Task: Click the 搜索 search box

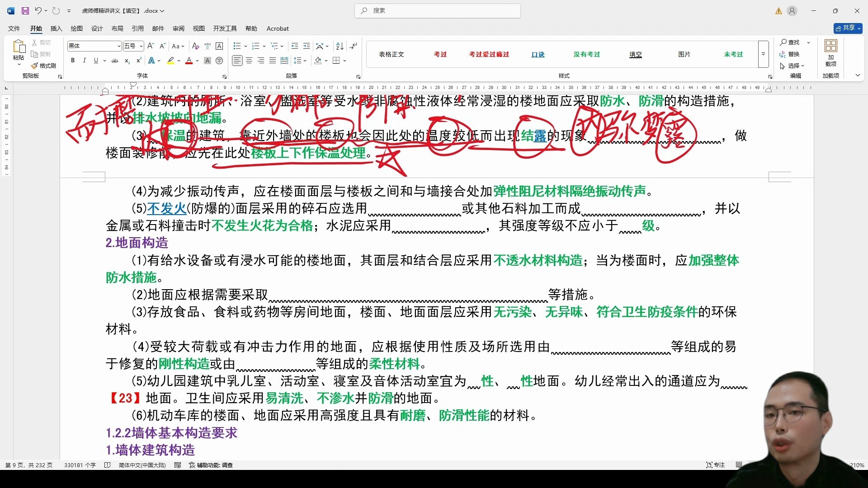Action: pyautogui.click(x=438, y=10)
